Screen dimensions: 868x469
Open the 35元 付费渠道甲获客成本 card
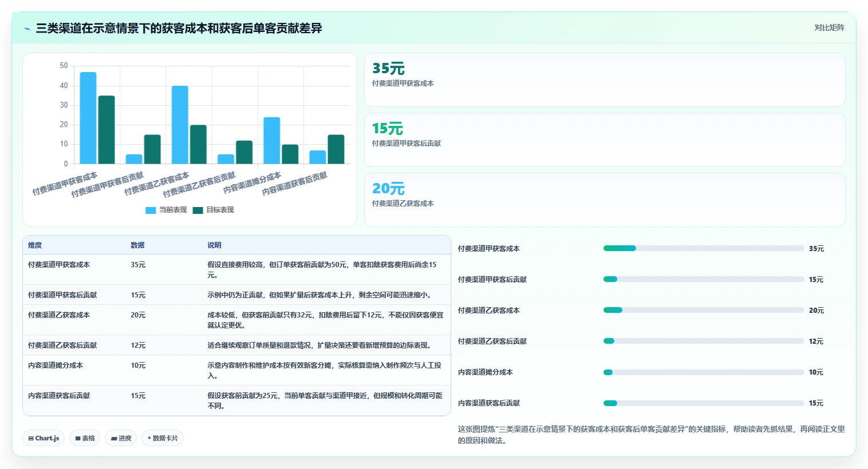coord(605,80)
